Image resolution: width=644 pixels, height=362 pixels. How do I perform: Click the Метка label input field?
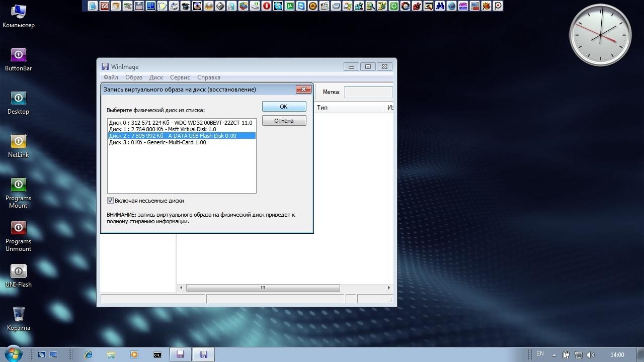click(368, 92)
